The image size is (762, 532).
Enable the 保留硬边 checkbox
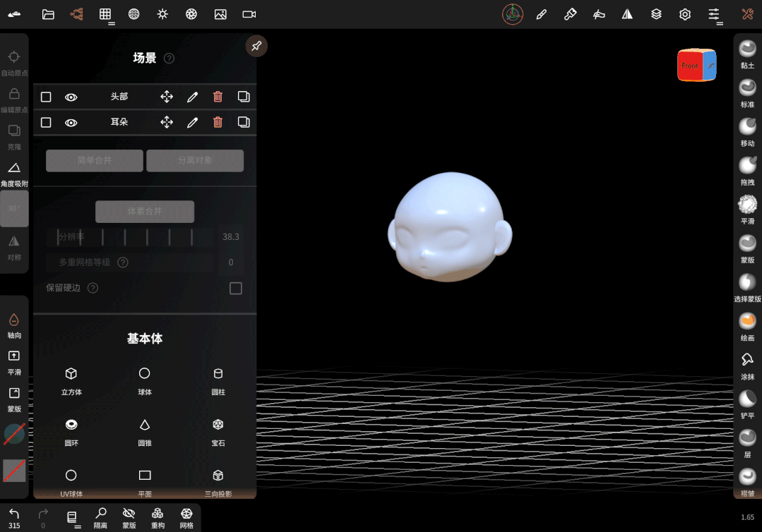tap(236, 289)
